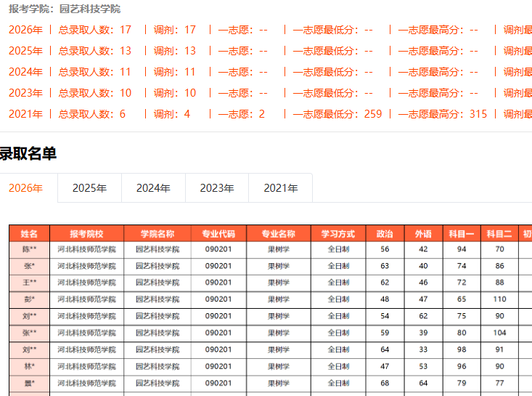Screen dimensions: 532x396
Task: Click 政治 score 68 cell
Action: [x=385, y=383]
